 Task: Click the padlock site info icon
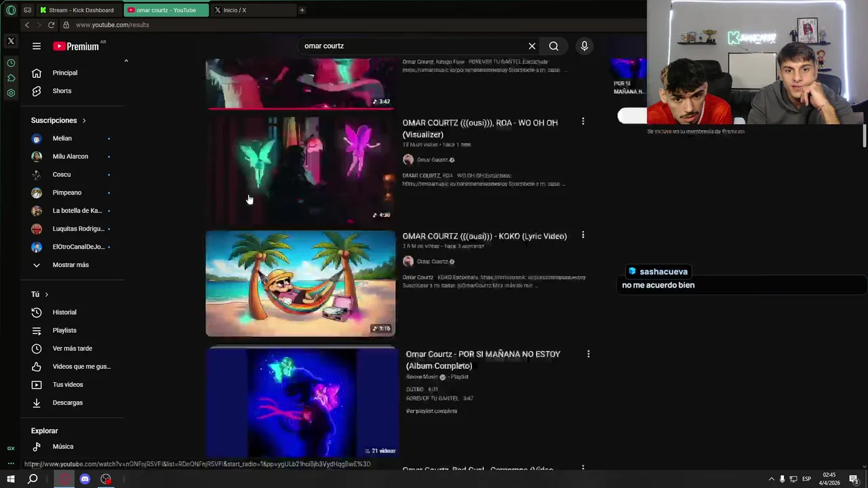click(66, 25)
